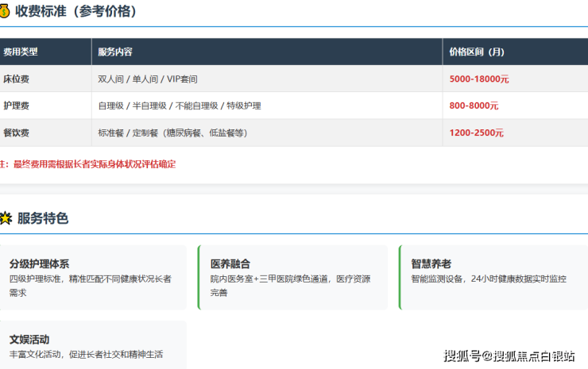Click the money bag icon beside 收费标准
The width and height of the screenshot is (588, 369).
[x=5, y=12]
